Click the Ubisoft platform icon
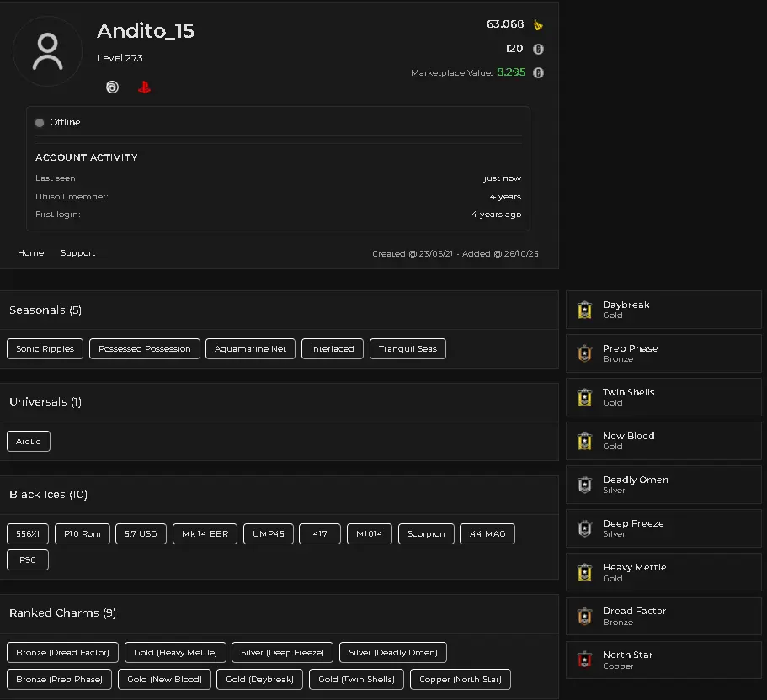 point(112,87)
